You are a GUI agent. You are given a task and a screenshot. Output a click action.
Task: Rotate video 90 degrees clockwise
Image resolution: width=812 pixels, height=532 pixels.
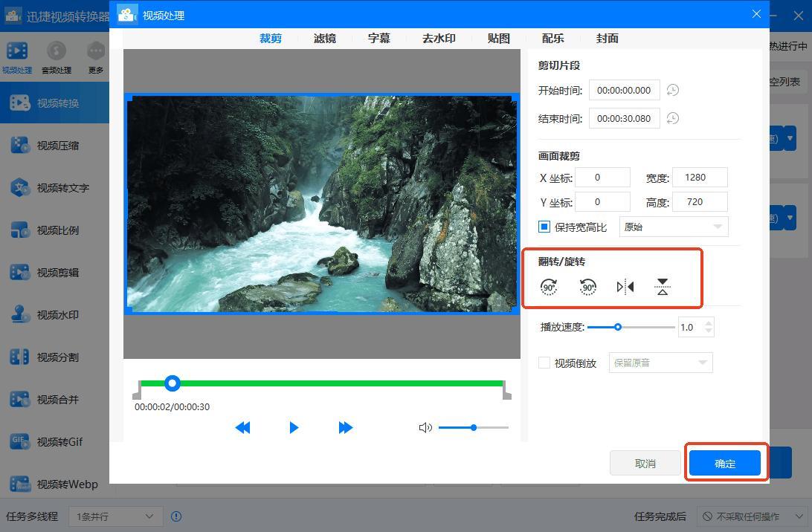(549, 287)
